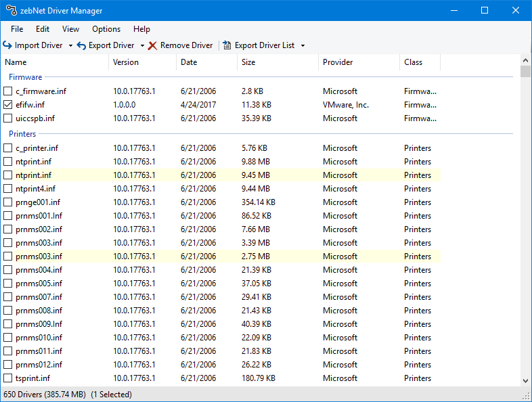Open the File menu
Viewport: 532px width, 402px height.
tap(17, 29)
